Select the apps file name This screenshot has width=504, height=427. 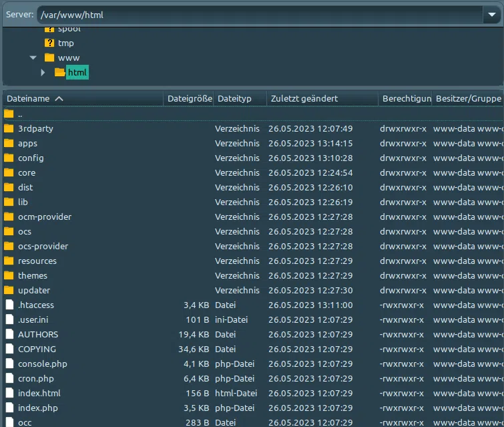tap(27, 144)
